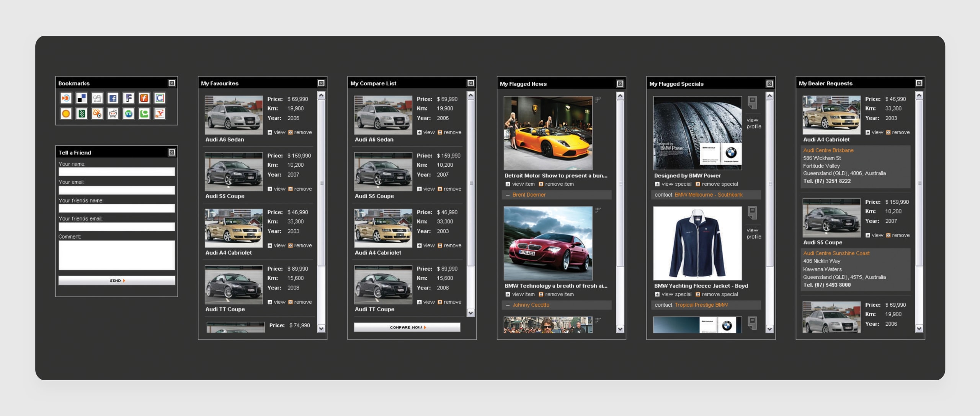Click the green Technorati bookmark icon
Image resolution: width=980 pixels, height=416 pixels.
(144, 114)
